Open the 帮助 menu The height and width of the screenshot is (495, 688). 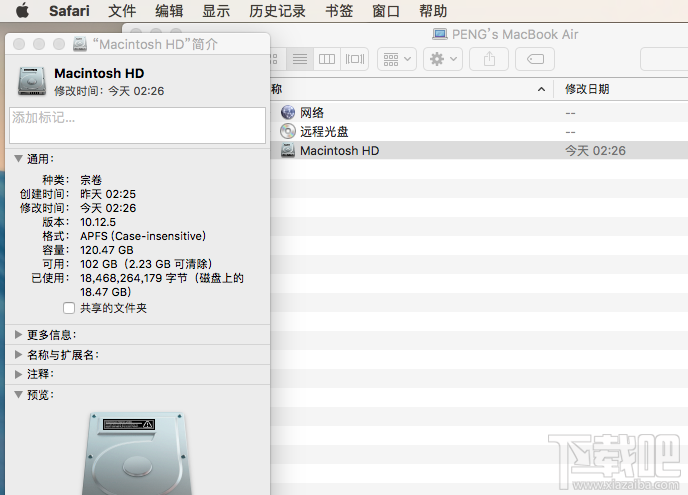433,11
